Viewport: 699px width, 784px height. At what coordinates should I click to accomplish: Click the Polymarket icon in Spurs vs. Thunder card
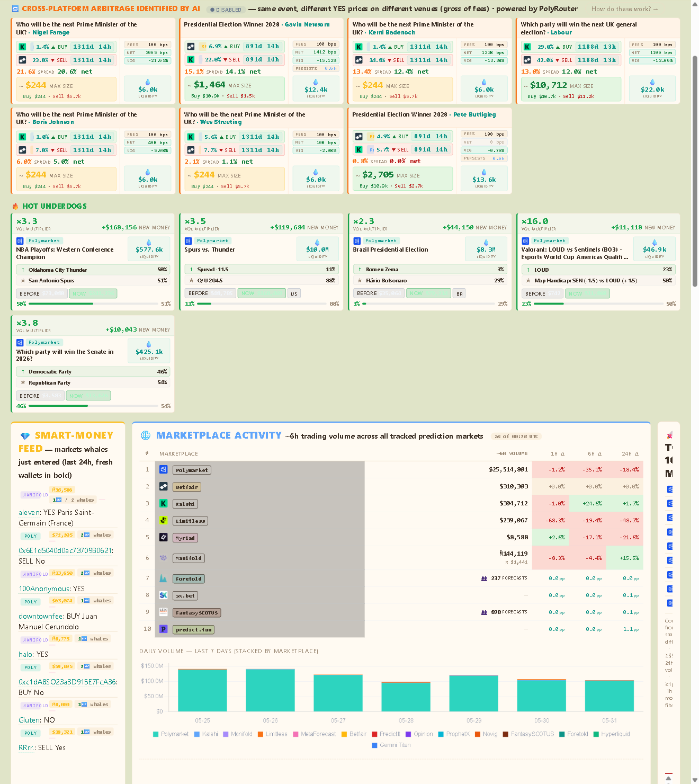[x=188, y=241]
